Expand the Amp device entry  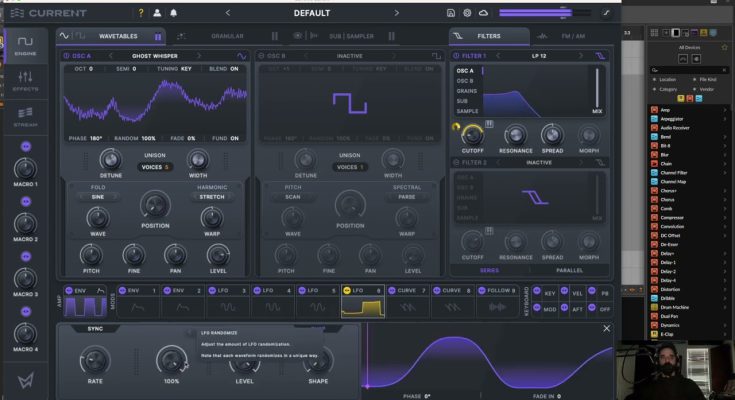725,109
